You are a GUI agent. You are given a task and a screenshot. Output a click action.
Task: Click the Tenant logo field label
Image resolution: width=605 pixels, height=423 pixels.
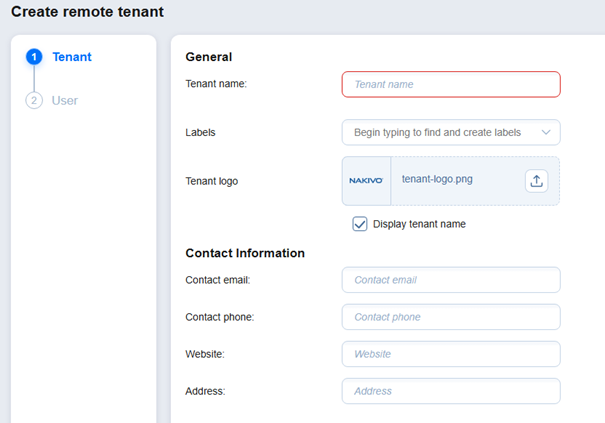tap(212, 181)
